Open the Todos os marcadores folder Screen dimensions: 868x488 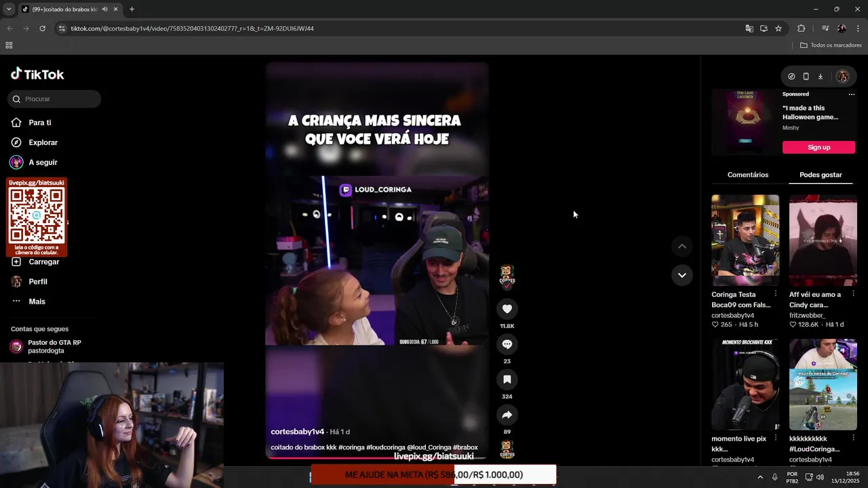point(831,45)
